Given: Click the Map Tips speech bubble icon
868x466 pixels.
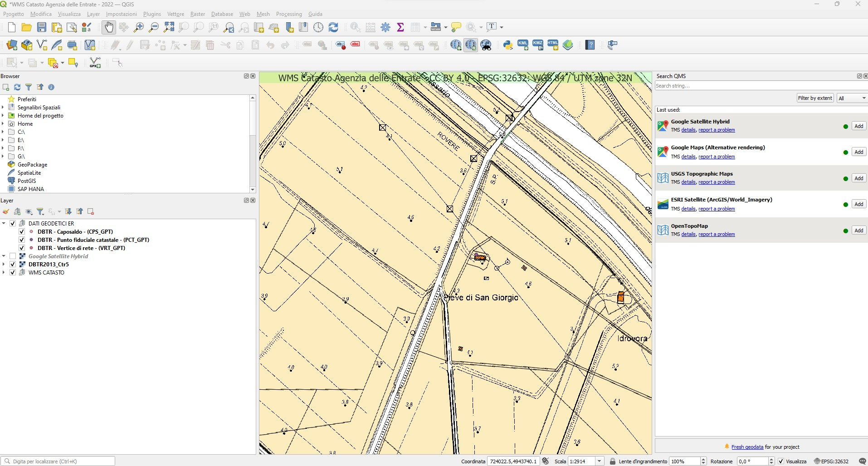Looking at the screenshot, I should (456, 27).
